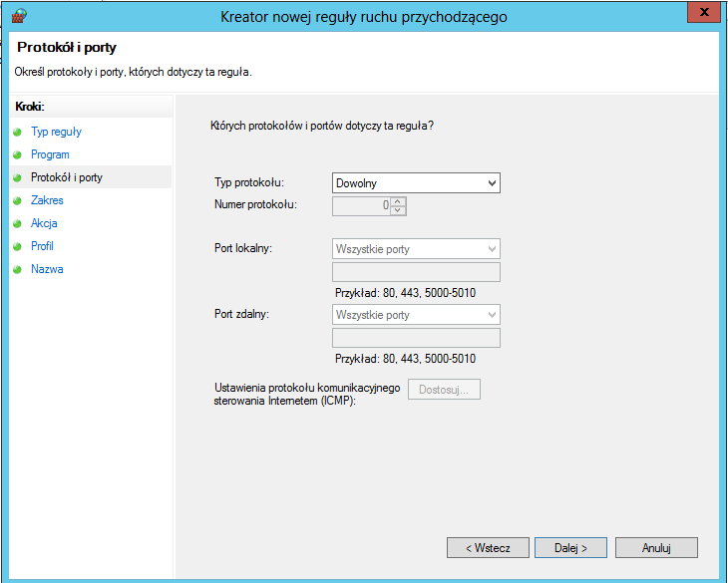728x583 pixels.
Task: Click the green bullet next to Program
Action: pyautogui.click(x=18, y=154)
